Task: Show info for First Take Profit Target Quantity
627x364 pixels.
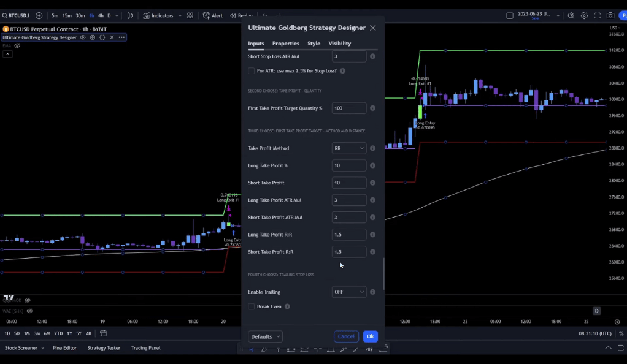Action: click(372, 108)
